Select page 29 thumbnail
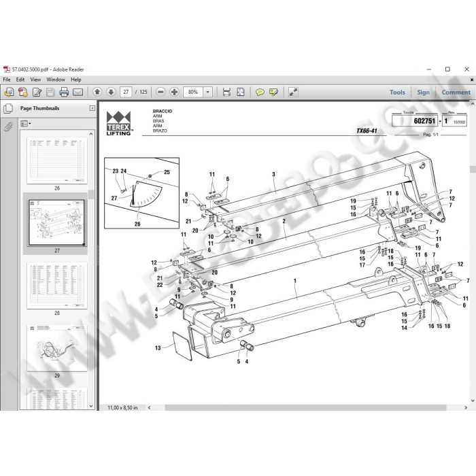Viewport: 476px width, 476px height. (57, 348)
